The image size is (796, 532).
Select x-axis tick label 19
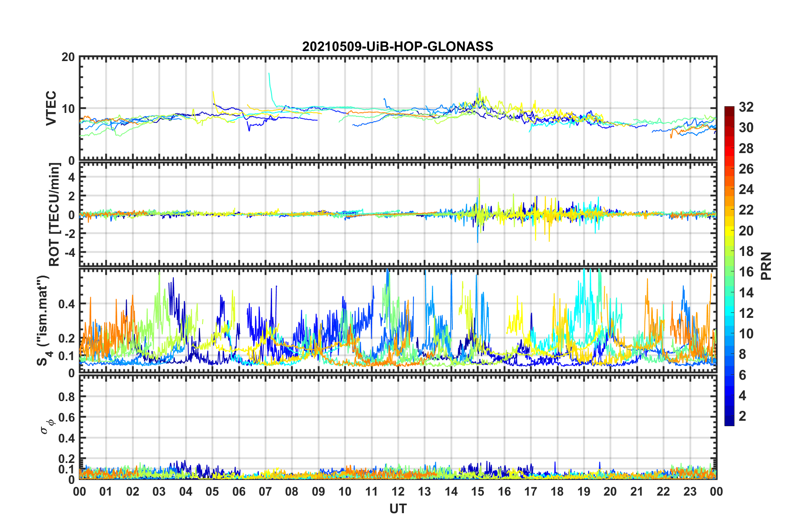point(584,491)
